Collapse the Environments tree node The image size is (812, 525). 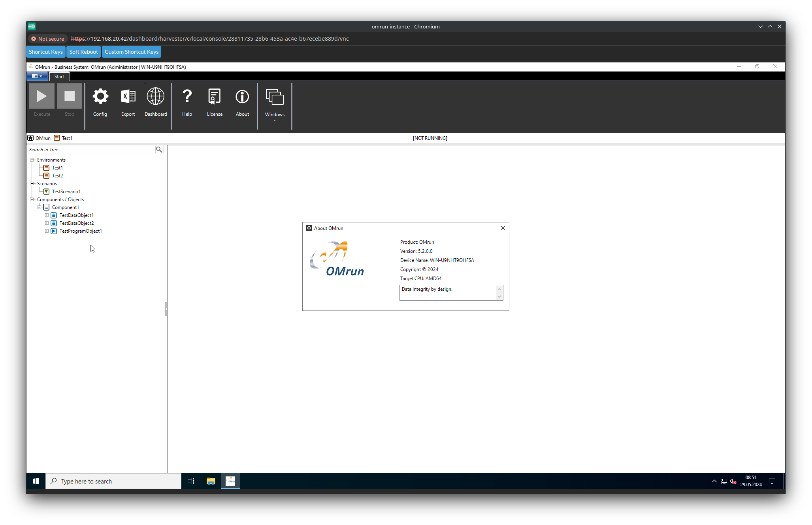pos(32,160)
